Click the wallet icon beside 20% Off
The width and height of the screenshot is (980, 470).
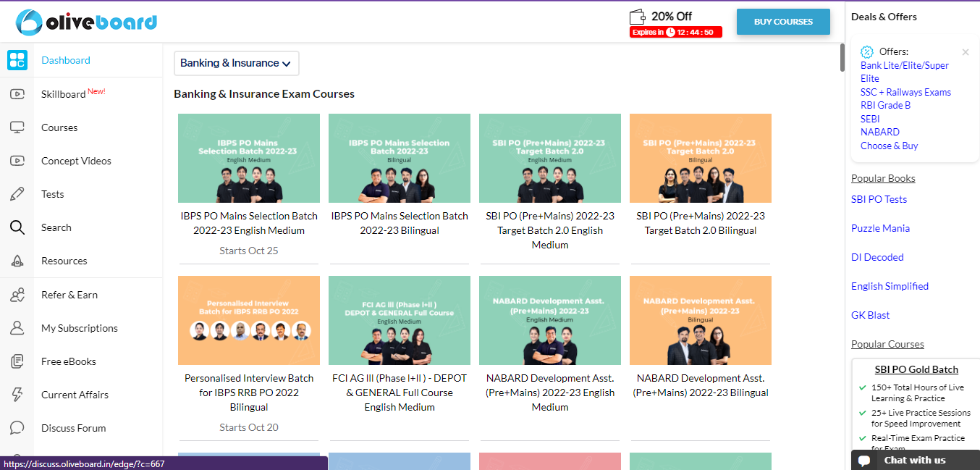[638, 17]
